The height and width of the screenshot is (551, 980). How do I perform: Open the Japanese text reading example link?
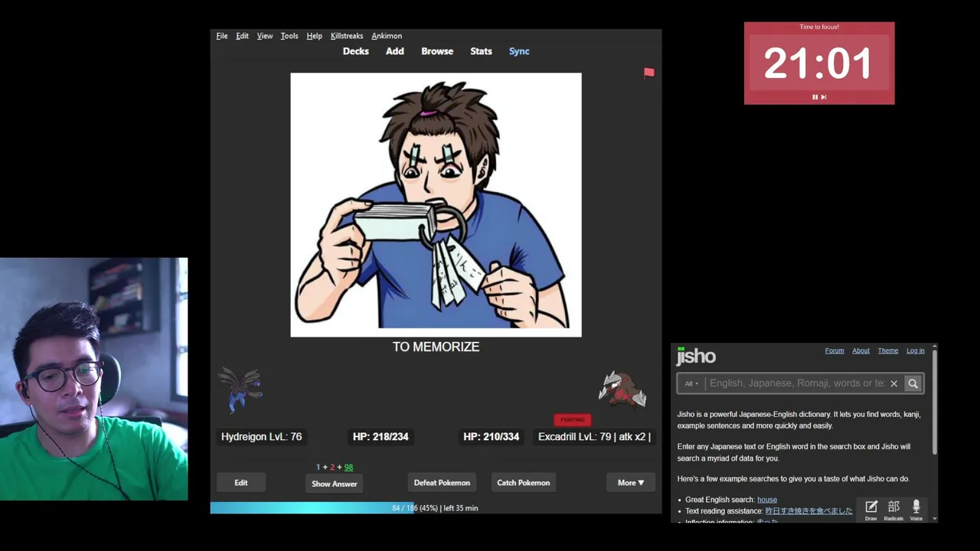(808, 510)
